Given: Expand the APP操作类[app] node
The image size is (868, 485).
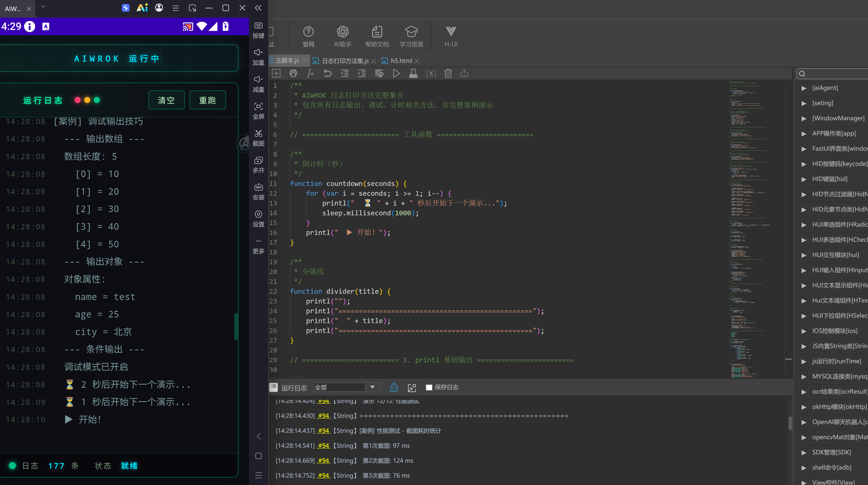Looking at the screenshot, I should [x=804, y=133].
